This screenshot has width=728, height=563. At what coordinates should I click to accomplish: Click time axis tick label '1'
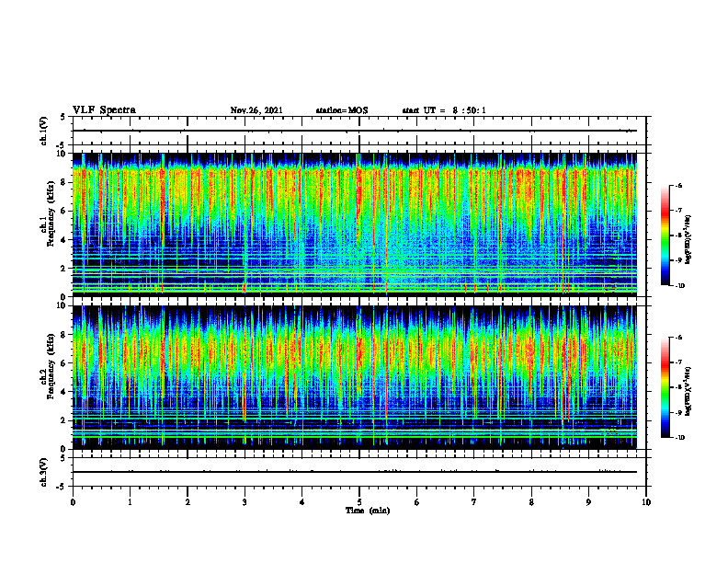coord(130,502)
